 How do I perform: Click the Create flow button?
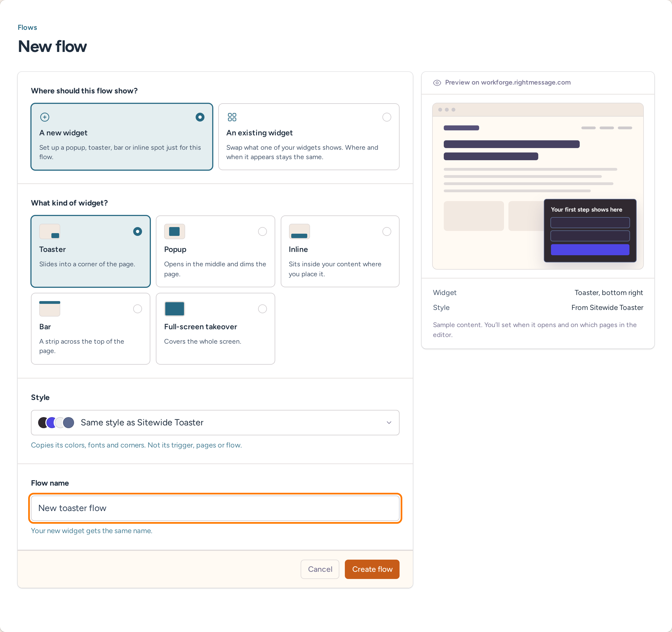tap(372, 569)
